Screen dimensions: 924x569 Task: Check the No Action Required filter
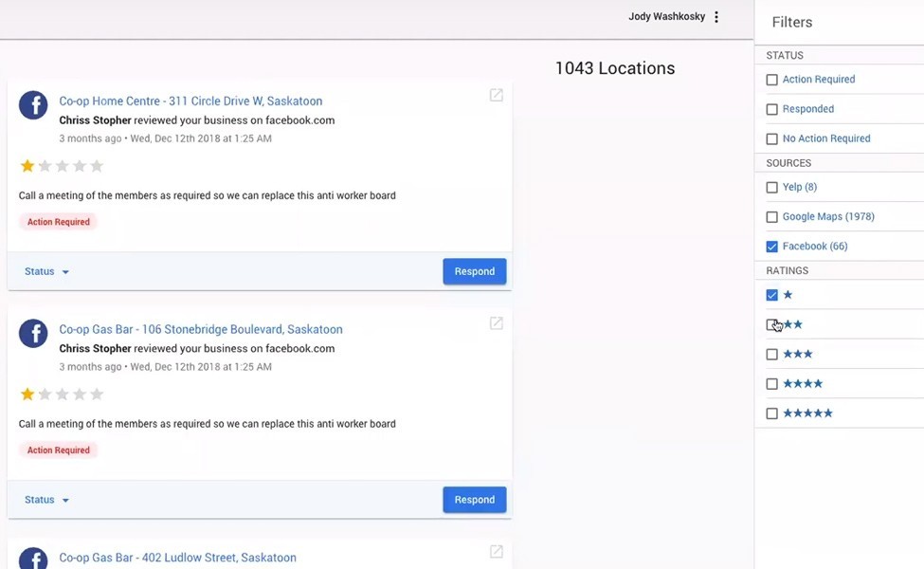[x=772, y=138]
